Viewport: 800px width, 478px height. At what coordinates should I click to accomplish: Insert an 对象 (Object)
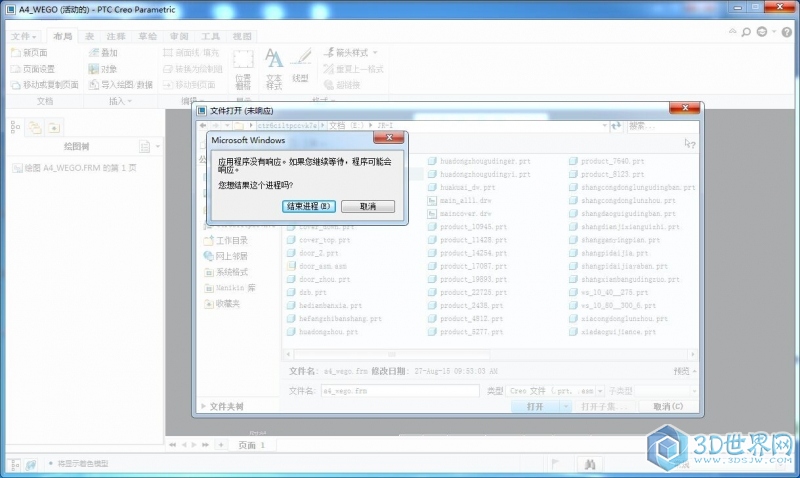point(103,69)
